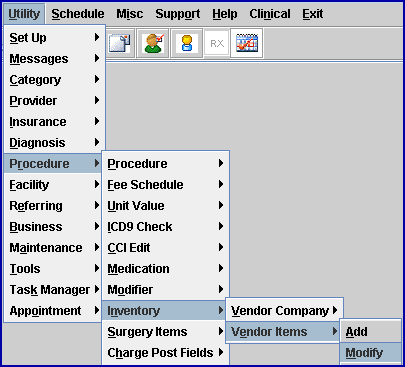Viewport: 405px width, 367px height.
Task: Choose Add under Vendor Items
Action: click(371, 332)
